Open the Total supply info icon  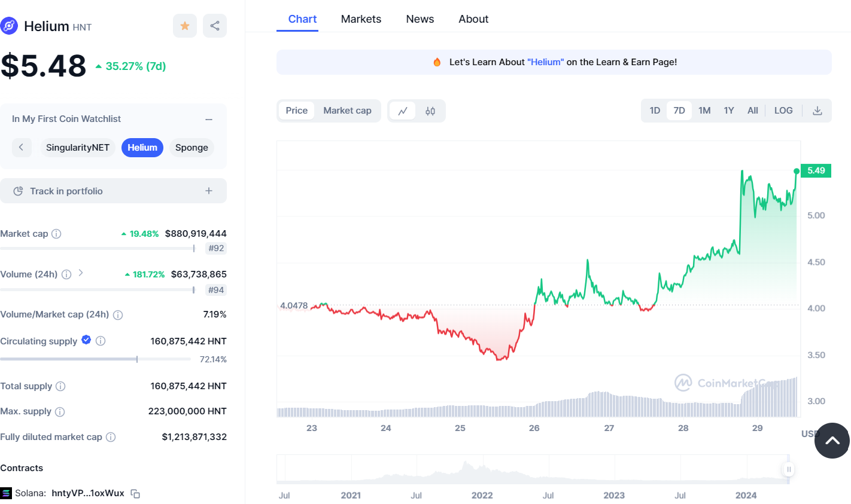(60, 386)
